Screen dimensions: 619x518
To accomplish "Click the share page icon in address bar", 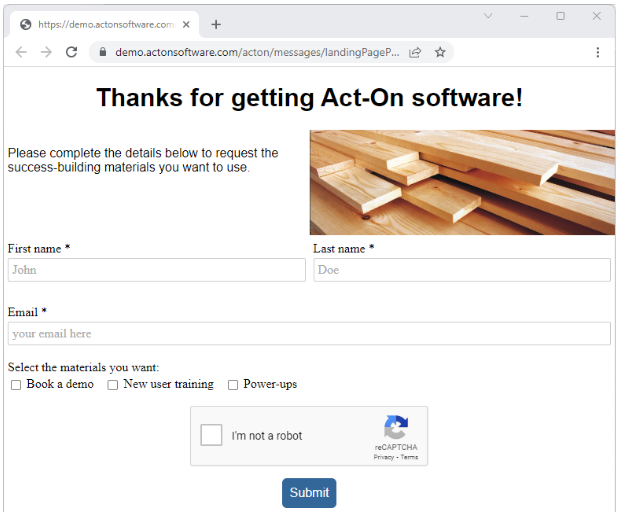I will pos(415,52).
